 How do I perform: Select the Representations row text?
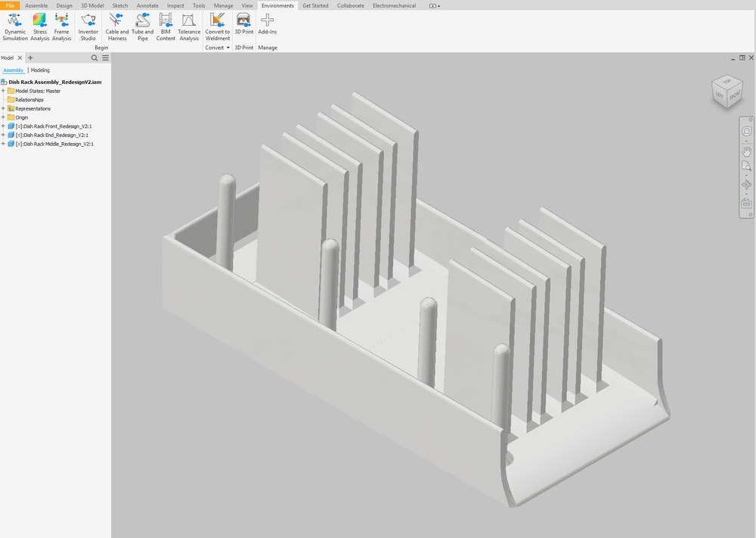pyautogui.click(x=33, y=108)
